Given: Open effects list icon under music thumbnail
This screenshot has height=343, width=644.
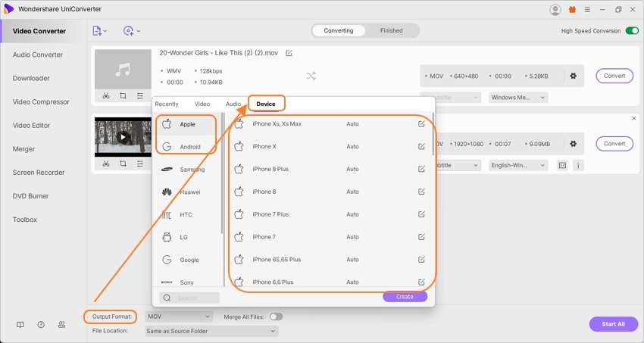Looking at the screenshot, I should tap(140, 96).
